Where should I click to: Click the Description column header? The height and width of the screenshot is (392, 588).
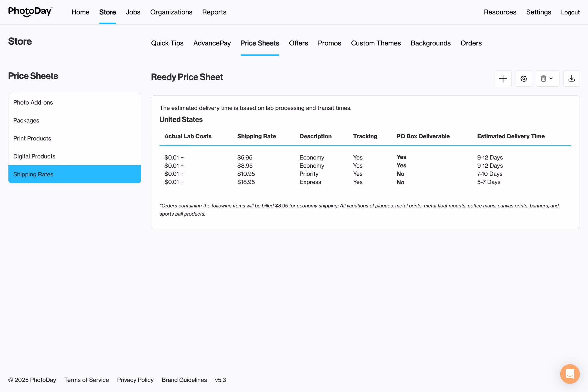coord(316,136)
